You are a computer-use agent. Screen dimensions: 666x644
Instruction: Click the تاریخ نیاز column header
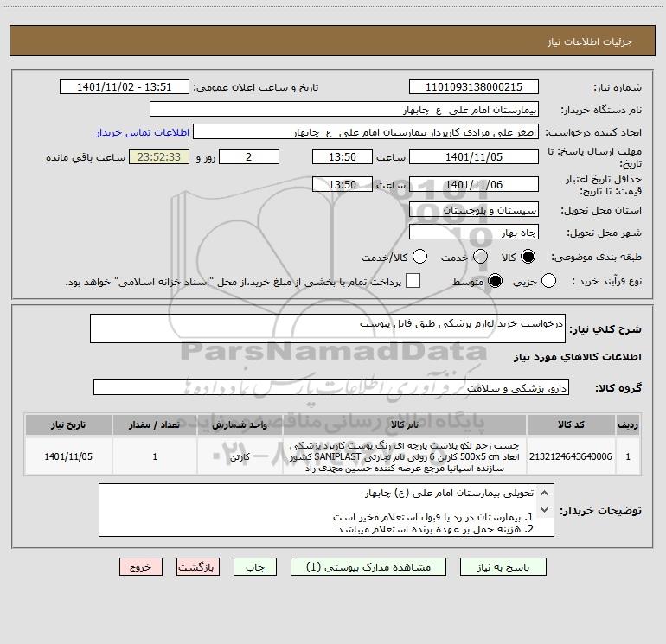pos(68,424)
